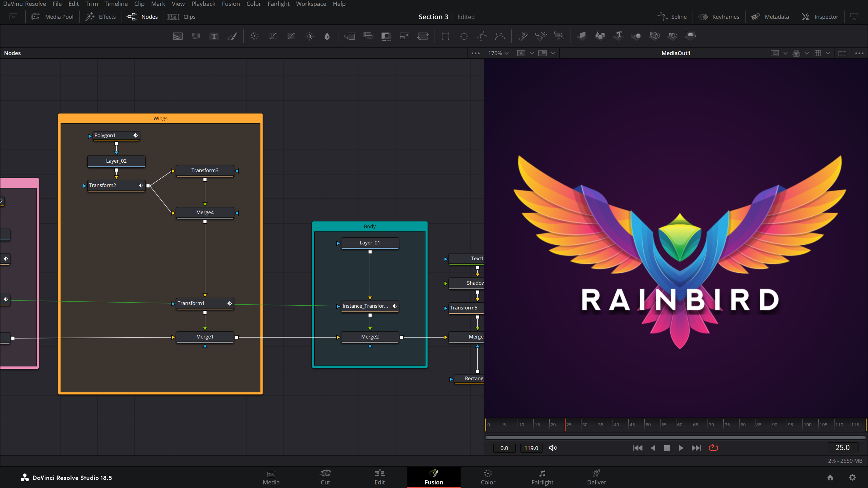The image size is (868, 488).
Task: Add a Brightness Contrast tool
Action: [x=310, y=36]
